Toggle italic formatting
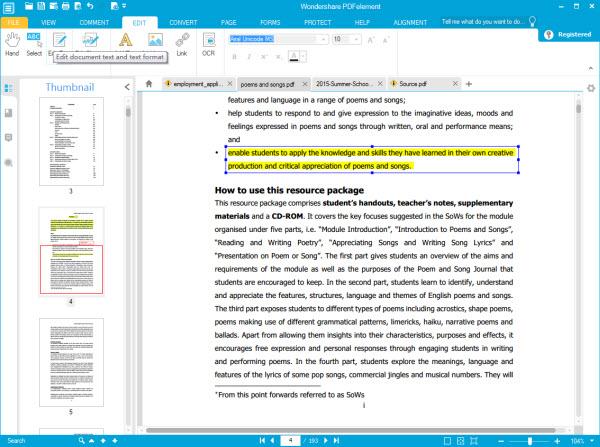The height and width of the screenshot is (447, 600). point(249,57)
